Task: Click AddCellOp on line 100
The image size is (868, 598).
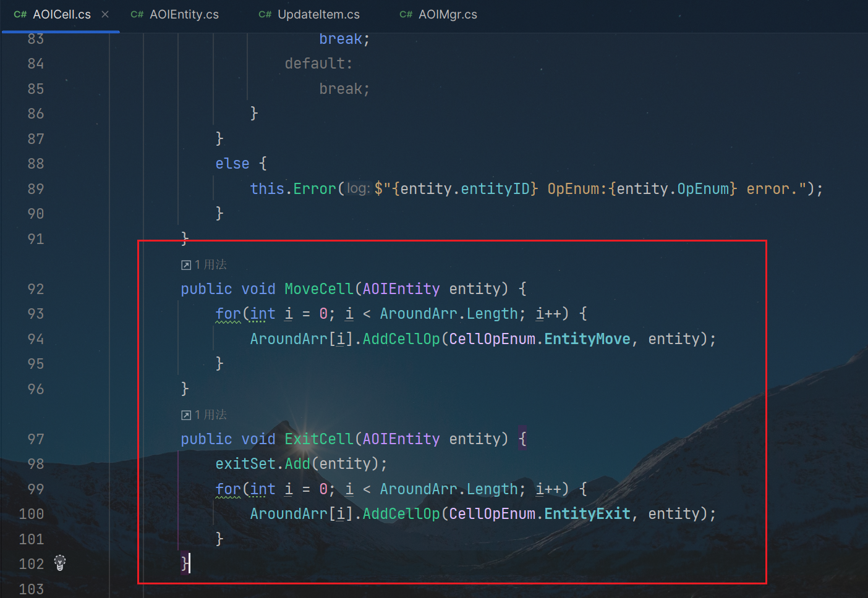Action: [x=401, y=513]
